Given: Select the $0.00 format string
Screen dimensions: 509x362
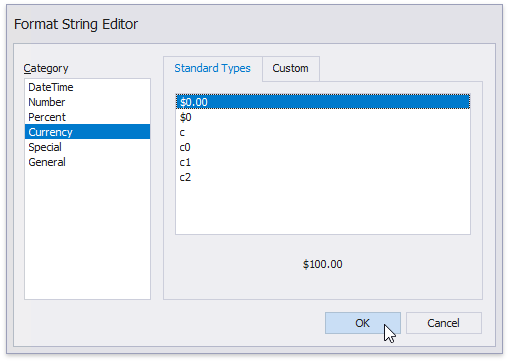Looking at the screenshot, I should pos(323,102).
